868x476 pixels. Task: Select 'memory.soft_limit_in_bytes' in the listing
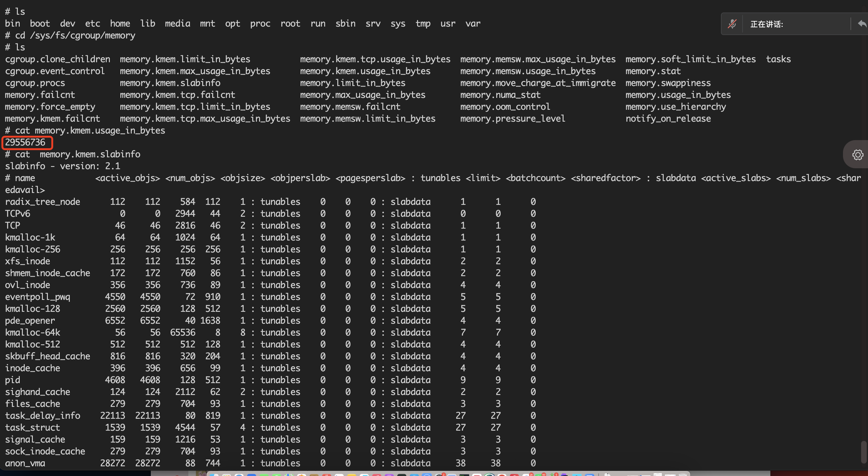pos(691,59)
